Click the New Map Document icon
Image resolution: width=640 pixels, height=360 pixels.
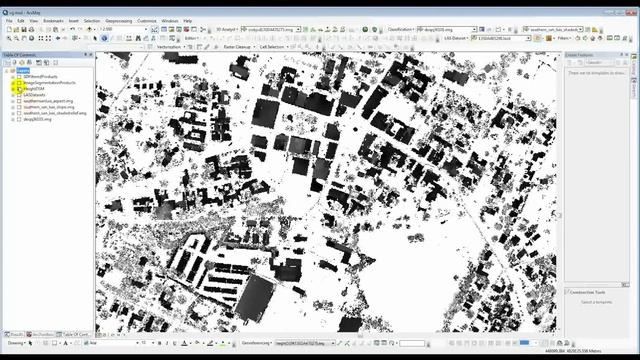coord(9,29)
